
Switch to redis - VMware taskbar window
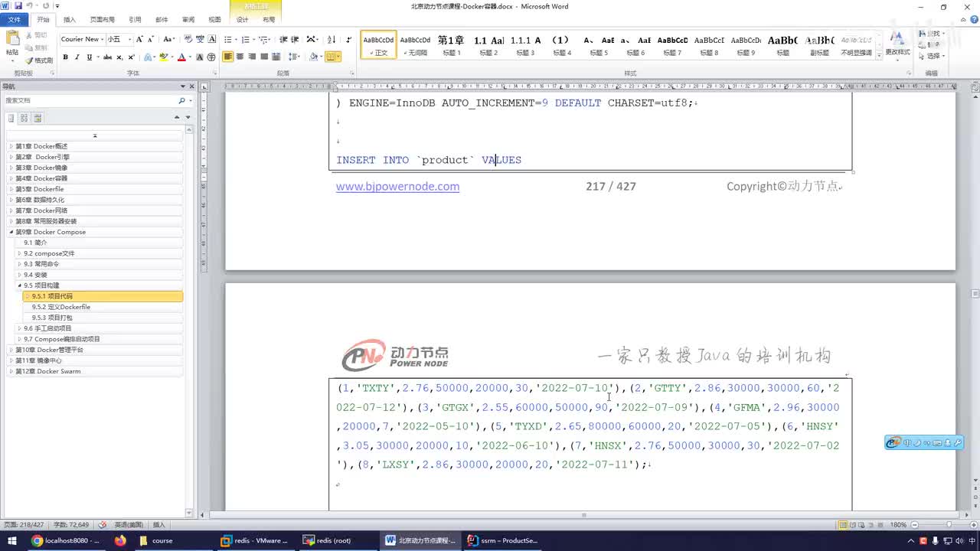pyautogui.click(x=253, y=540)
